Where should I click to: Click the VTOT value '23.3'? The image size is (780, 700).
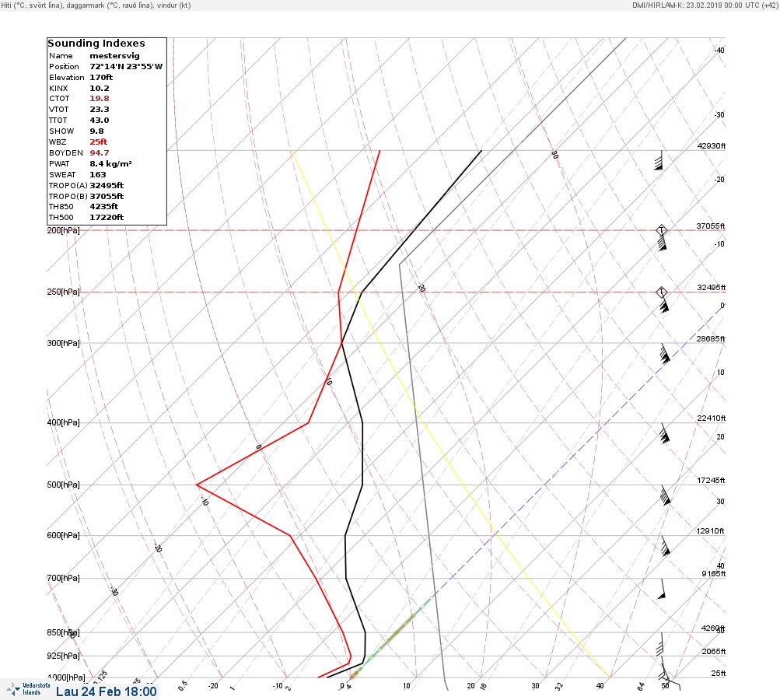100,110
